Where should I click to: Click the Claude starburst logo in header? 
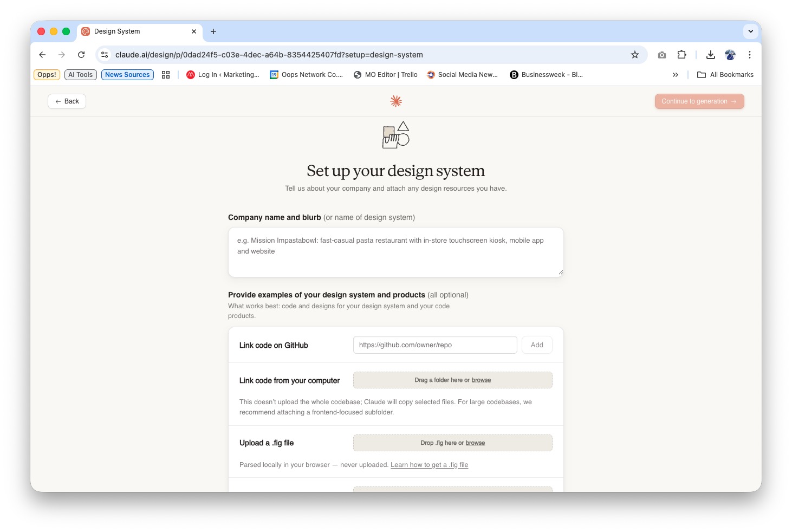[x=396, y=101]
